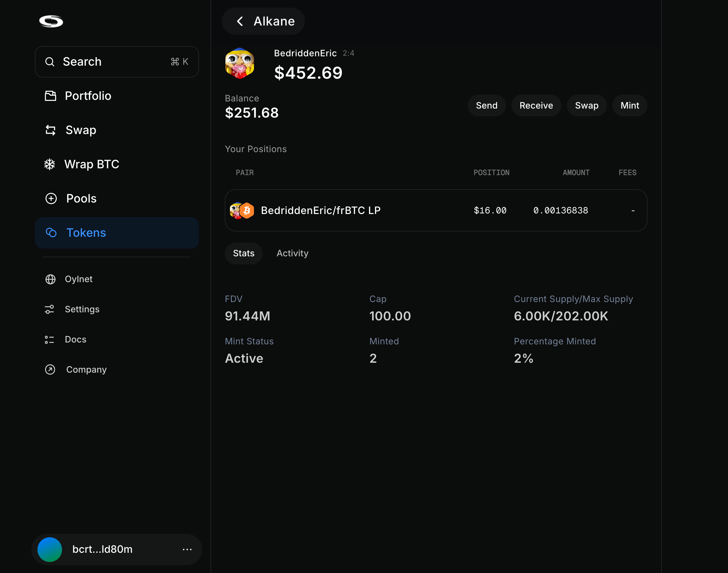The width and height of the screenshot is (728, 573).
Task: Click the BedriddenEric/frBTC pair icon
Action: click(x=242, y=211)
